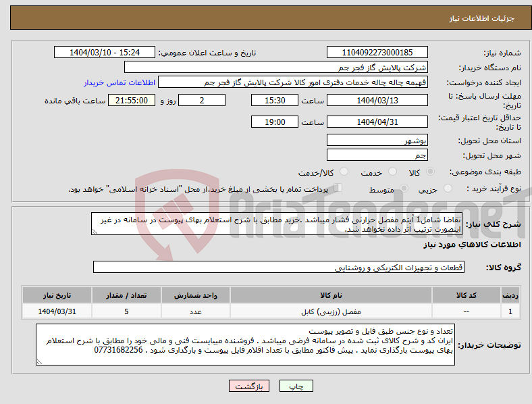Click the resize grip of توضیحات خریدار box

(39, 362)
